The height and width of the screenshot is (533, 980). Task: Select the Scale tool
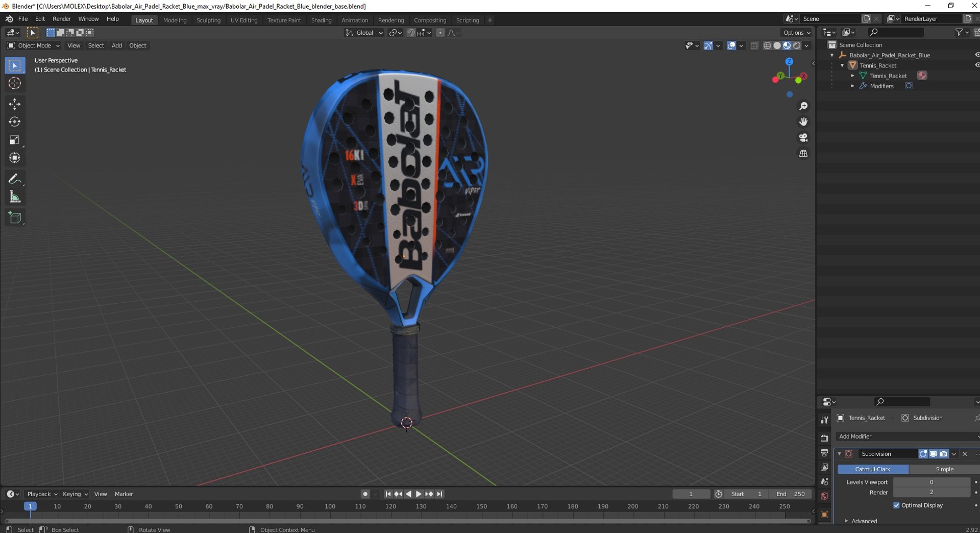tap(14, 140)
